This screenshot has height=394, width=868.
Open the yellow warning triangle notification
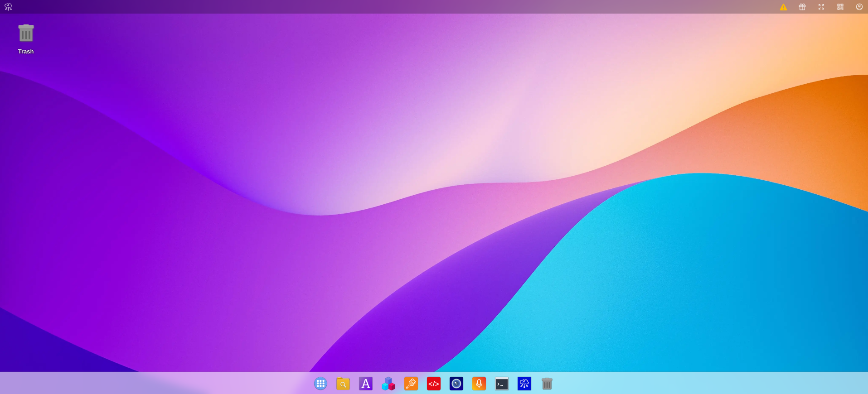coord(783,7)
